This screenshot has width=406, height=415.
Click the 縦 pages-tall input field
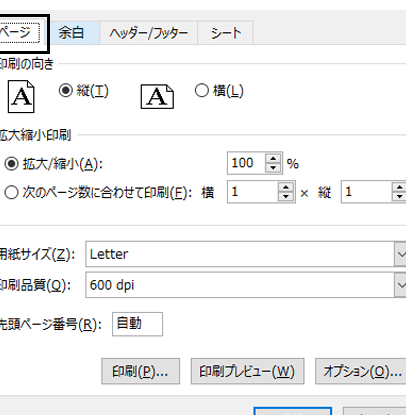[366, 192]
